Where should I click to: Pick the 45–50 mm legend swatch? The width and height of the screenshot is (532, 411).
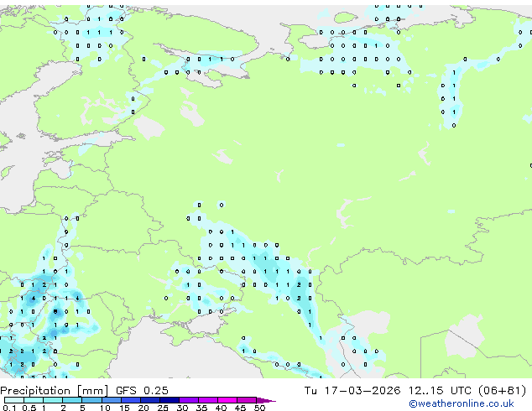click(247, 400)
